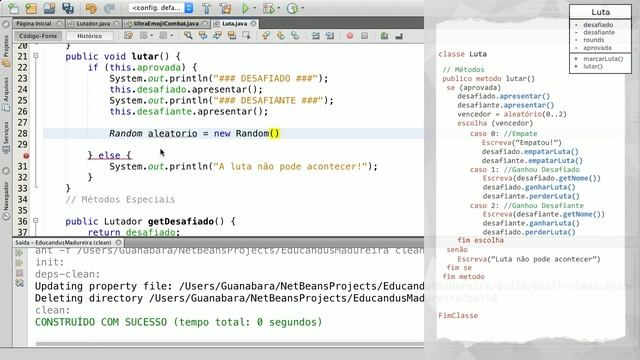Image resolution: width=640 pixels, height=360 pixels.
Task: Click the Re-run output panel icon
Action: point(19,253)
